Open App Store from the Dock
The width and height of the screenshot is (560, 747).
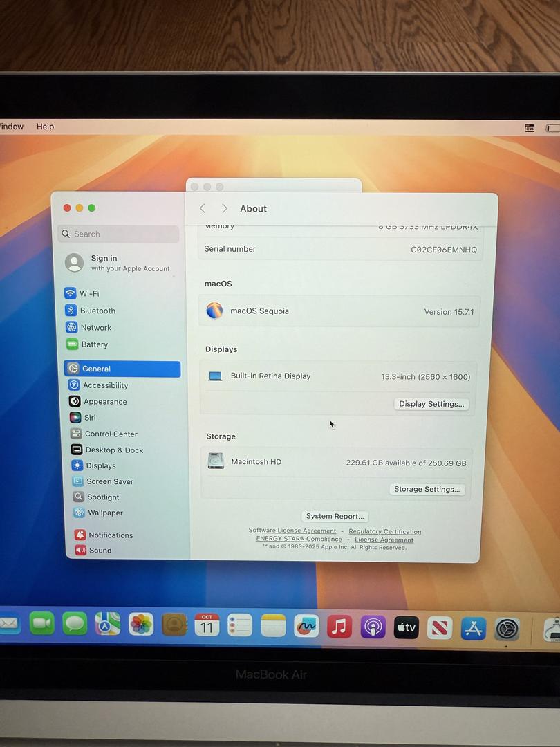point(474,628)
